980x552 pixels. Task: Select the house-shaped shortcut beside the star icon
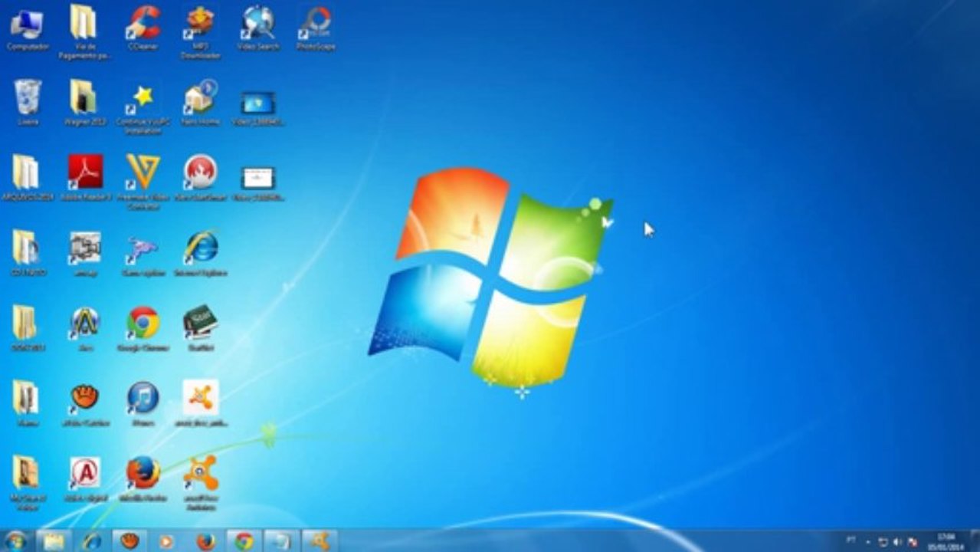(201, 103)
